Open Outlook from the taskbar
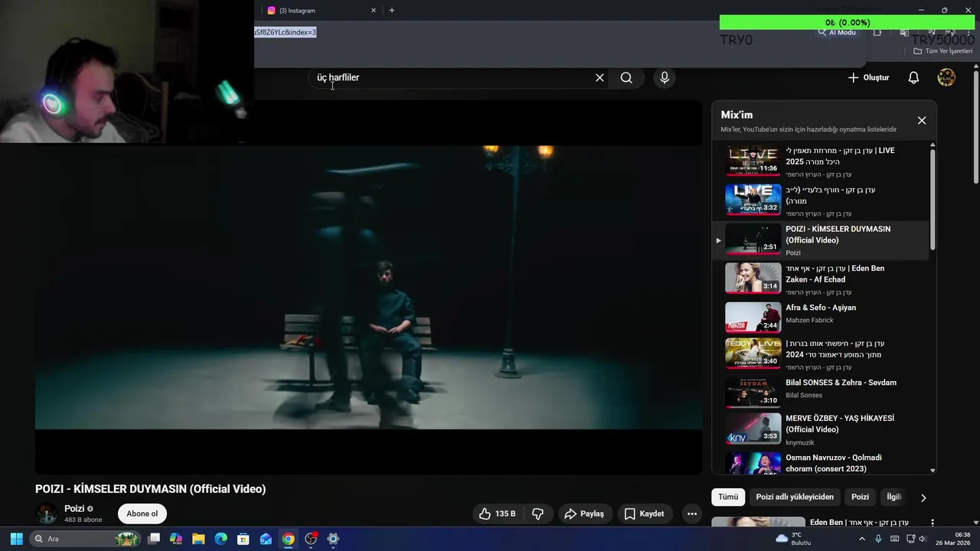The height and width of the screenshot is (551, 980). tap(266, 539)
